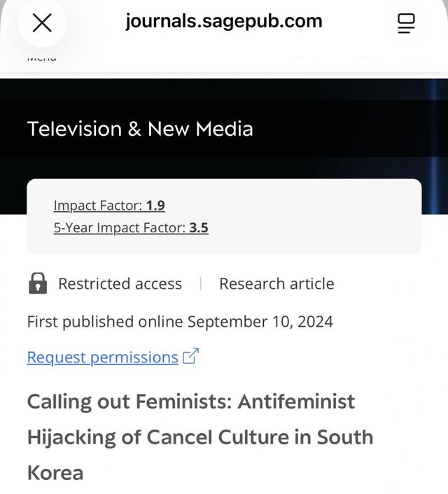Screen dimensions: 448x494
Task: Click the 'First published online' text
Action: pos(105,321)
